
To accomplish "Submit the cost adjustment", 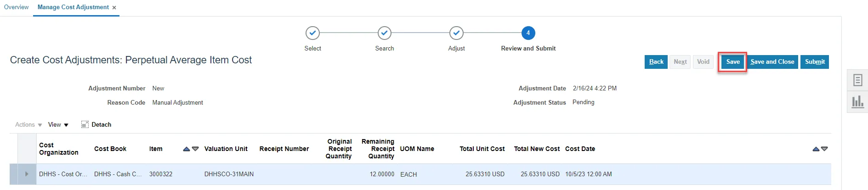I will click(815, 62).
